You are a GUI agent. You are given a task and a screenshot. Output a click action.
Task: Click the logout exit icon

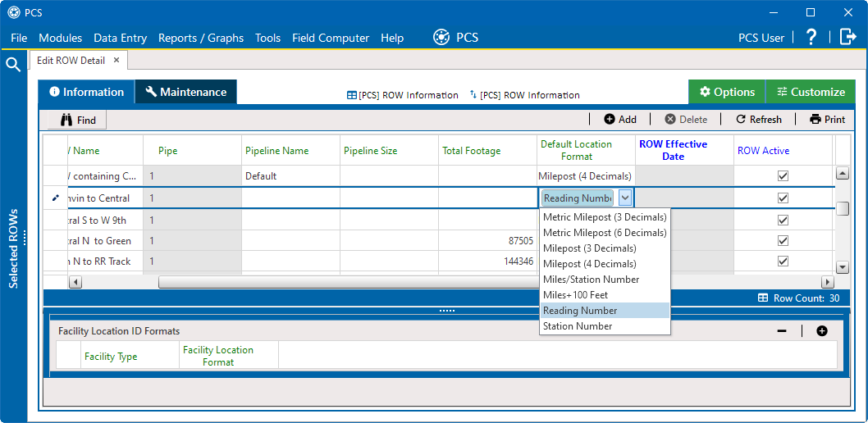point(848,37)
